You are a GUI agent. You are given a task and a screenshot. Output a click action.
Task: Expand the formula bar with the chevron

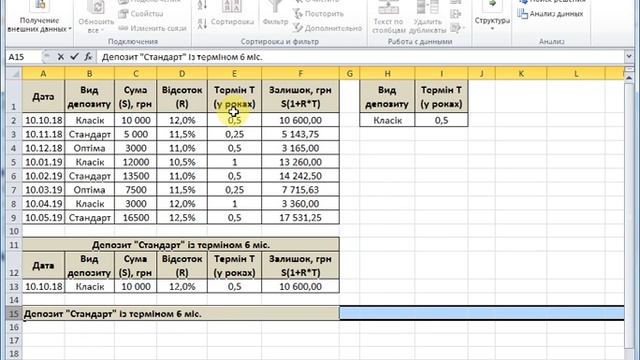tap(629, 57)
